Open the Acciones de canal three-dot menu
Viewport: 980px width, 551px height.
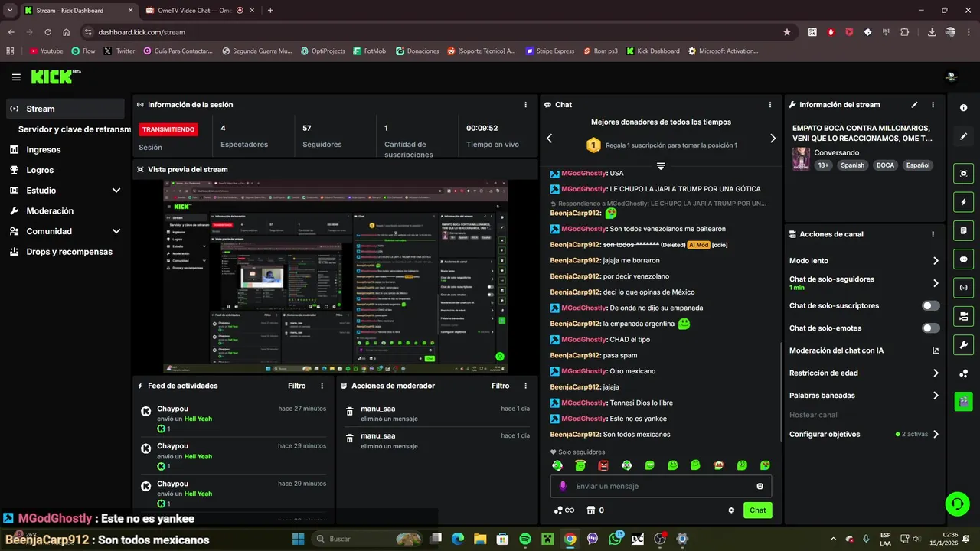pos(933,234)
